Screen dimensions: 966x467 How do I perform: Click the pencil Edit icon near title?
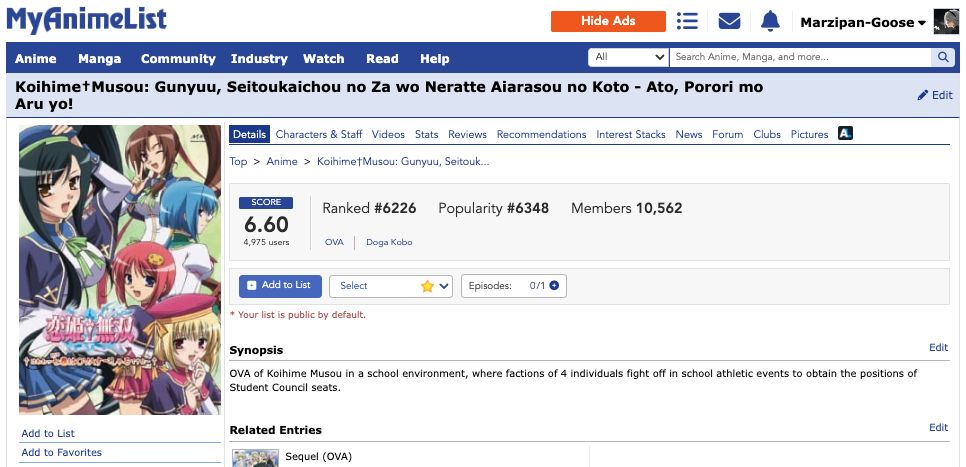click(x=934, y=95)
